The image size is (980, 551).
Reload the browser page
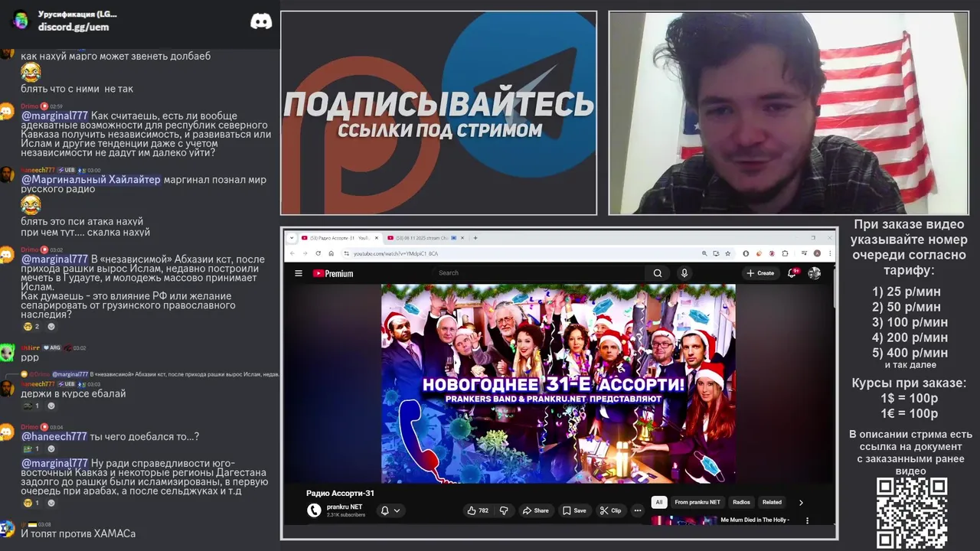(317, 253)
